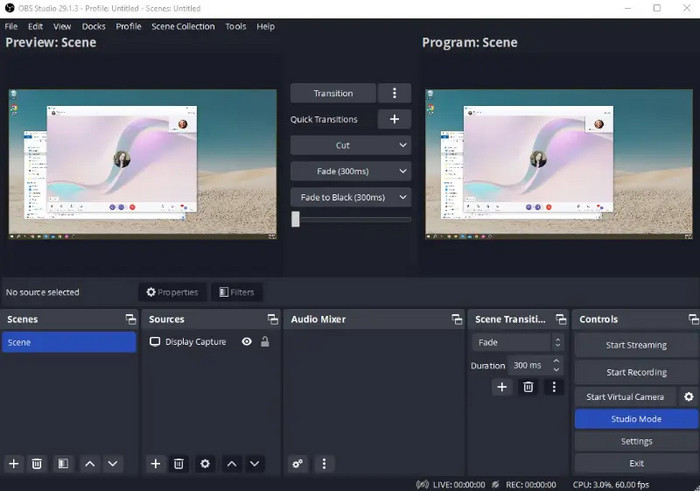Remove selected scene with trash icon

[37, 464]
